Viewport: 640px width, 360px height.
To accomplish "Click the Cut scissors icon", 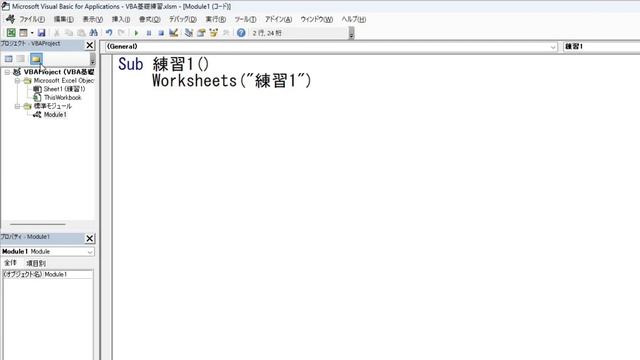I will 57,33.
